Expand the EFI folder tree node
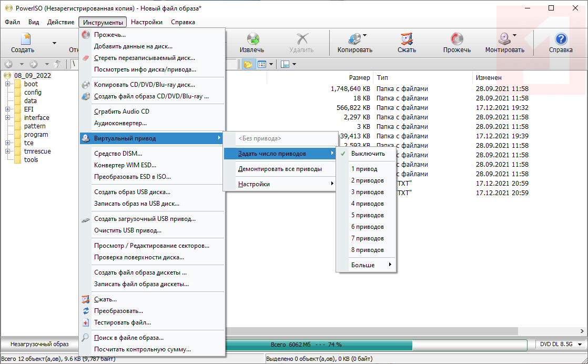 pyautogui.click(x=7, y=109)
